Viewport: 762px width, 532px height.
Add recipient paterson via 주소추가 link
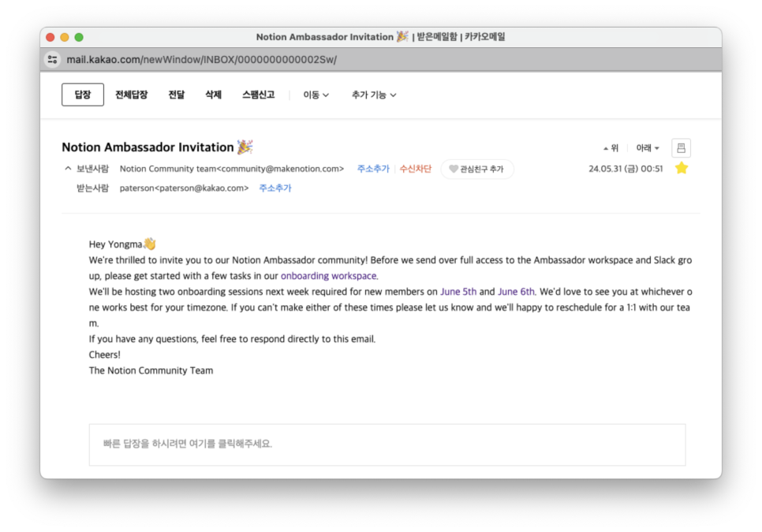point(275,188)
